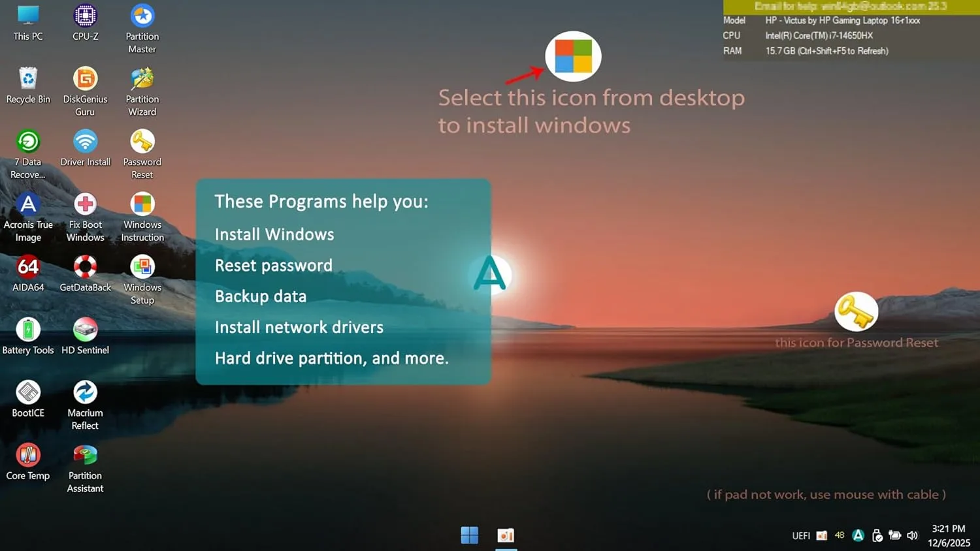Open DiskGenius Guru

(85, 79)
